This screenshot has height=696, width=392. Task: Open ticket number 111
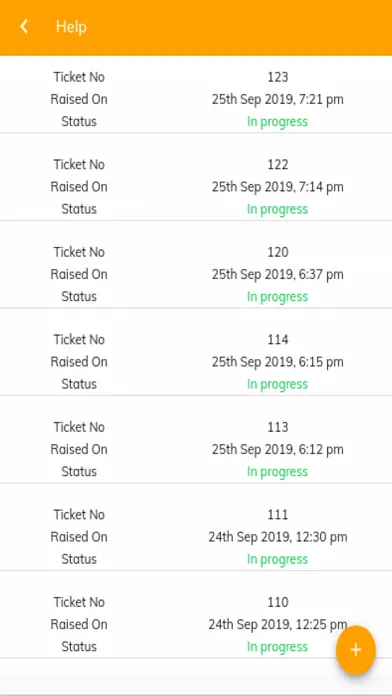(x=196, y=537)
